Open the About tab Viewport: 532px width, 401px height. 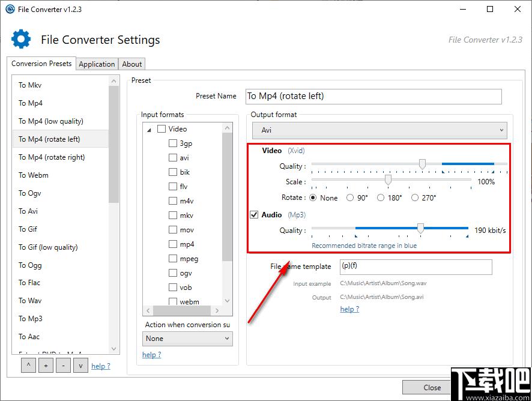tap(132, 64)
